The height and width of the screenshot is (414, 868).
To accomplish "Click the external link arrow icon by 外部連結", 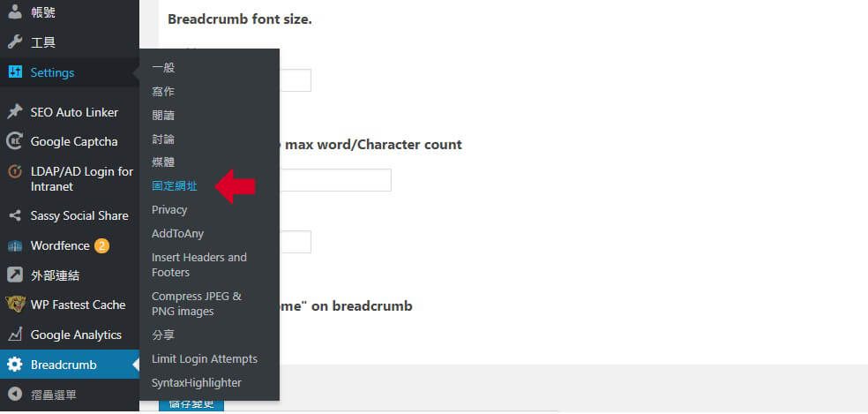I will (x=15, y=275).
